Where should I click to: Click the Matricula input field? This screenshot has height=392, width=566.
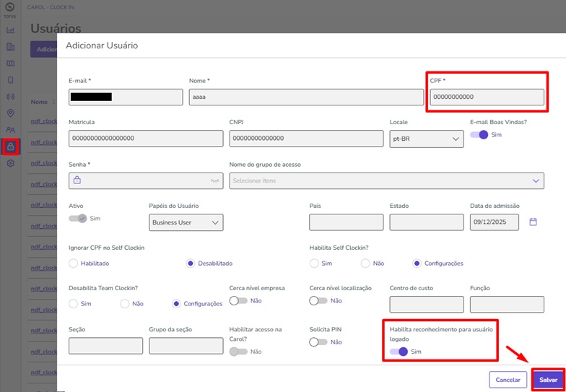point(146,139)
